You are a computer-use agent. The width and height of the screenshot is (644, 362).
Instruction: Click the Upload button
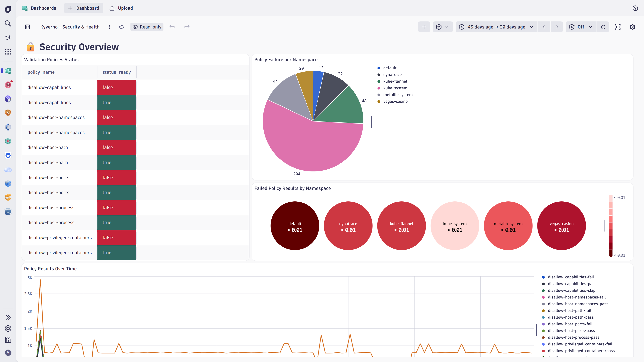click(x=121, y=8)
